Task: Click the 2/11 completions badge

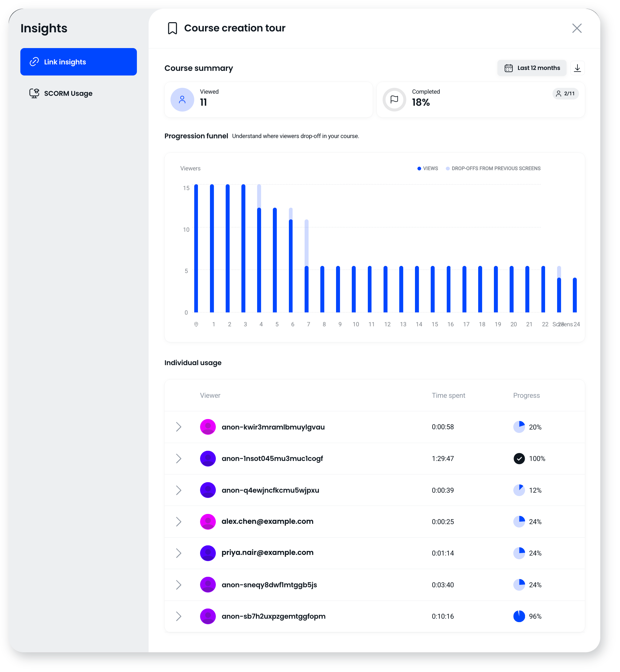Action: (565, 94)
